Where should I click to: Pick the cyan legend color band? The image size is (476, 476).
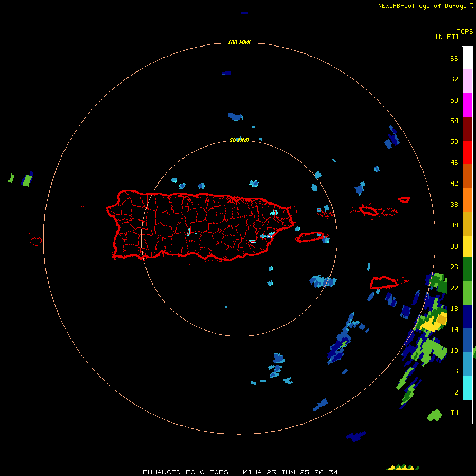pos(467,388)
